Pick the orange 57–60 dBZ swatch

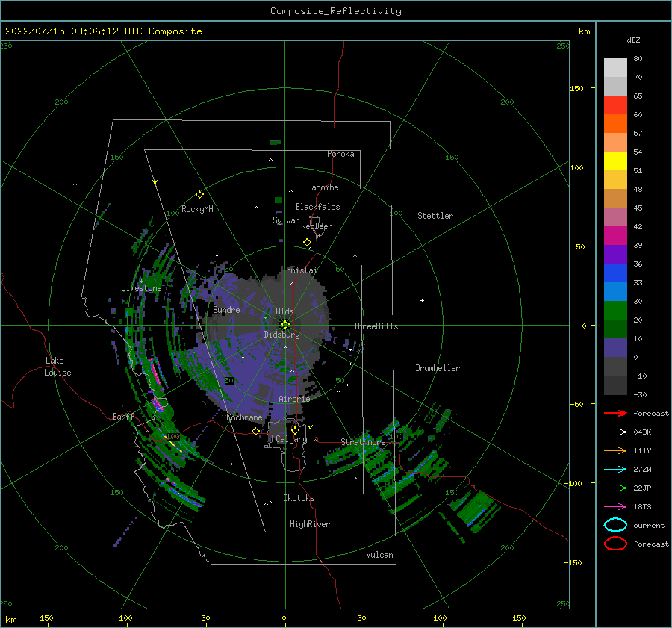[x=615, y=124]
